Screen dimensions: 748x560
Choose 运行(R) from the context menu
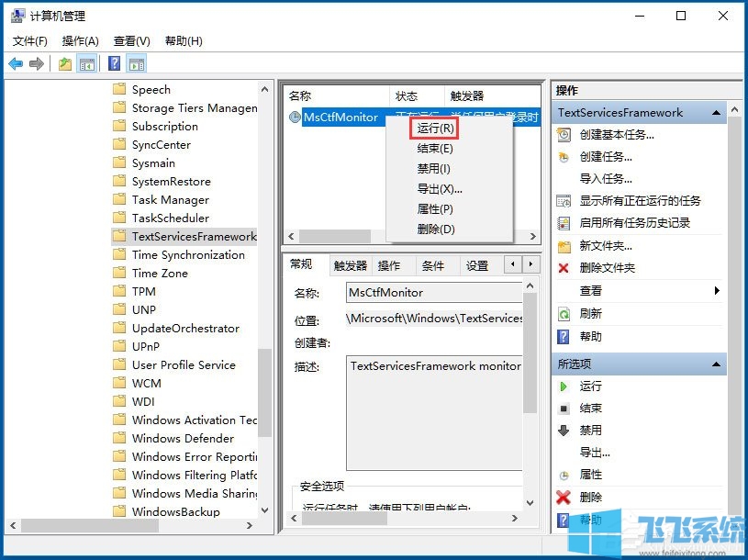[436, 128]
